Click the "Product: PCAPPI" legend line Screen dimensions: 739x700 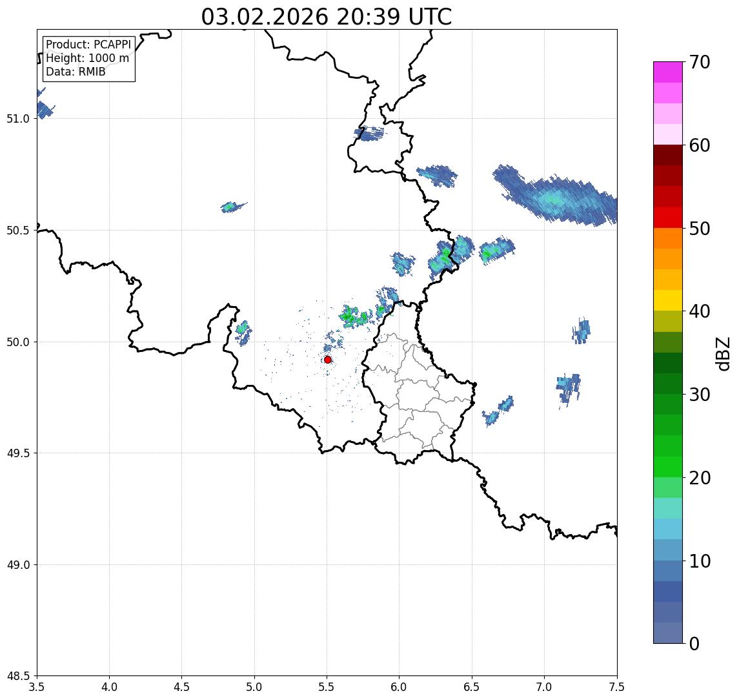click(x=88, y=45)
